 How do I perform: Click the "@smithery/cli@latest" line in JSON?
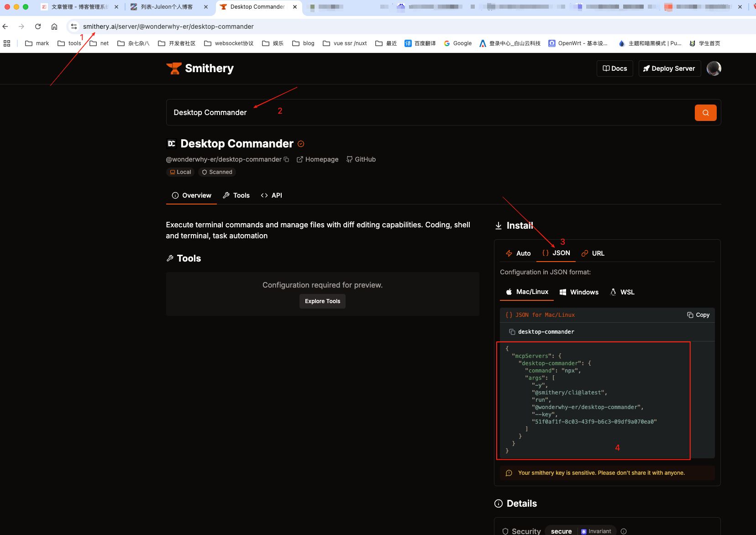click(x=569, y=393)
